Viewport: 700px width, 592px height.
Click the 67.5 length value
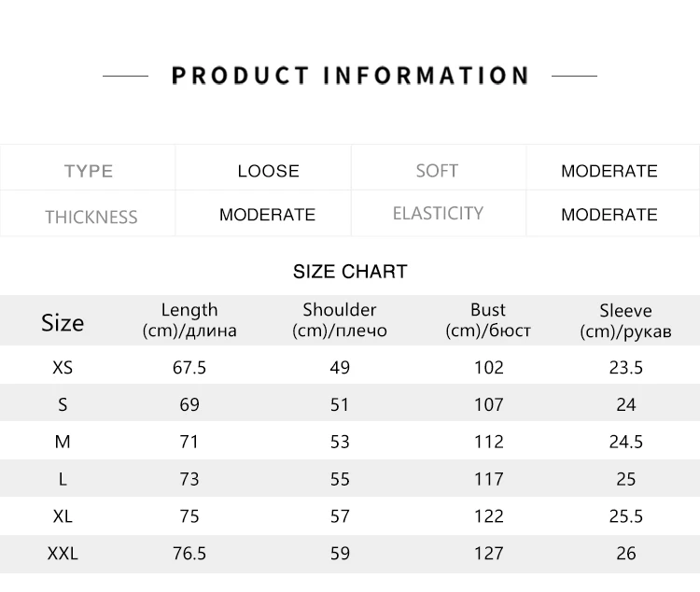[x=189, y=368]
